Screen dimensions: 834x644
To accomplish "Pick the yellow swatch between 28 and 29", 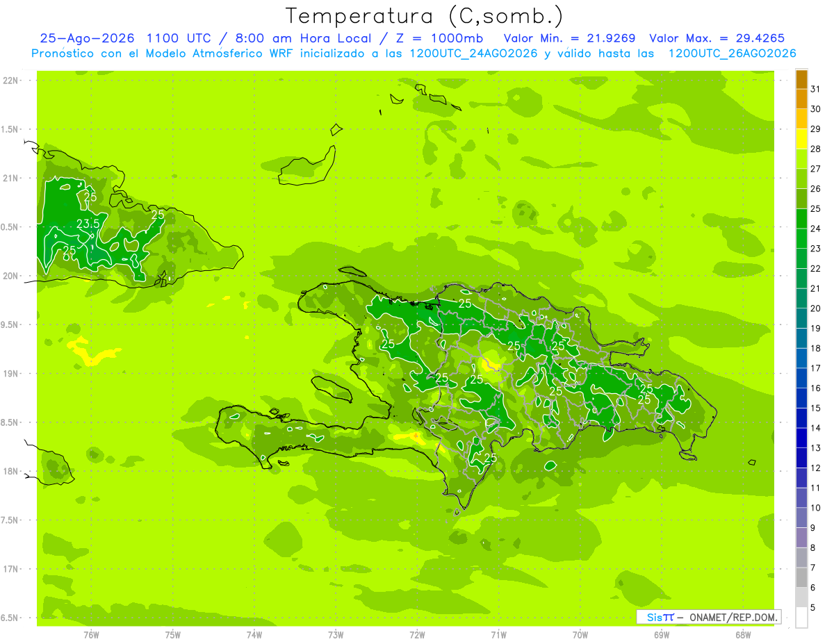I will click(801, 139).
